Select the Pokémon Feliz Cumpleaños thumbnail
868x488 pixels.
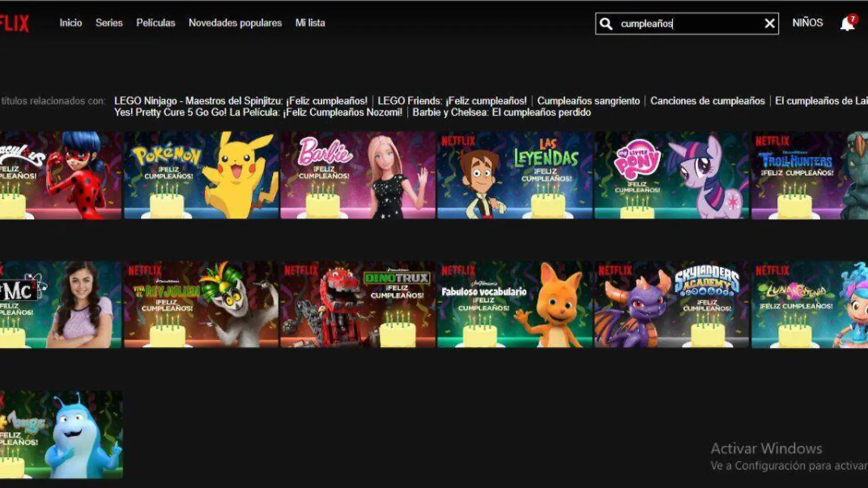201,175
